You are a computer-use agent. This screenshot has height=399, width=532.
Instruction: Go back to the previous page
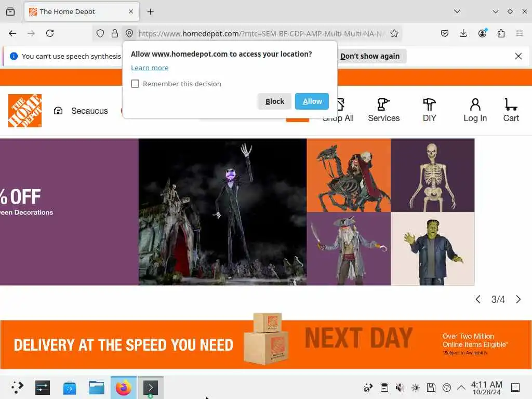[12, 33]
